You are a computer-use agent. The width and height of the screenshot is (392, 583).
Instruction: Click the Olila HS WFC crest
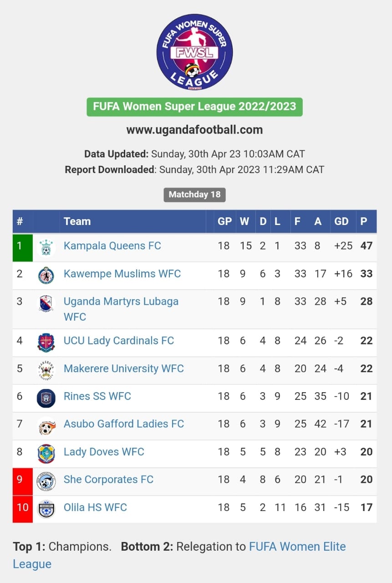click(x=46, y=509)
